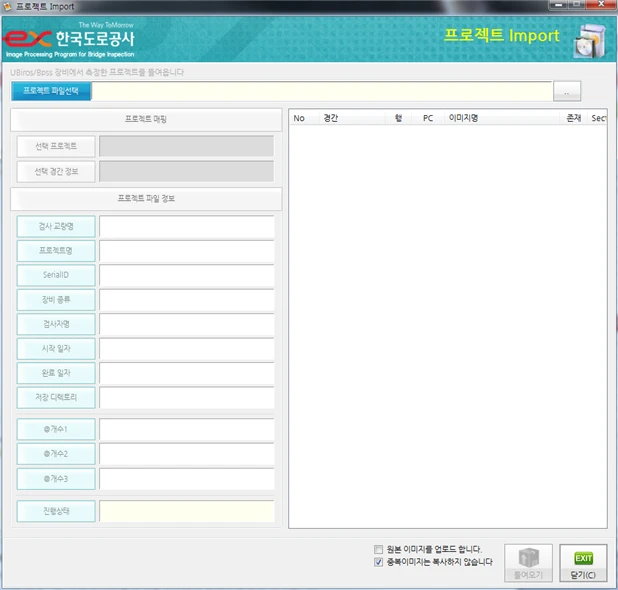Click the 프로젝트 파일선택 button
This screenshot has width=618, height=590.
click(x=51, y=91)
